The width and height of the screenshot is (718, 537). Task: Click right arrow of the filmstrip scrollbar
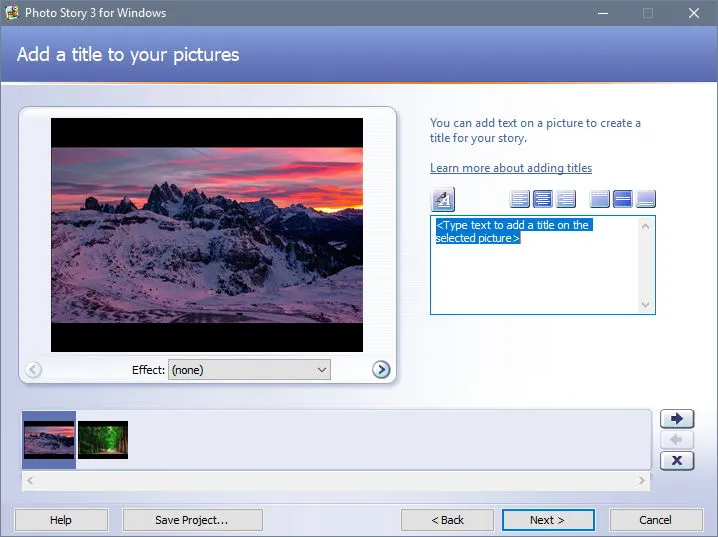point(642,481)
